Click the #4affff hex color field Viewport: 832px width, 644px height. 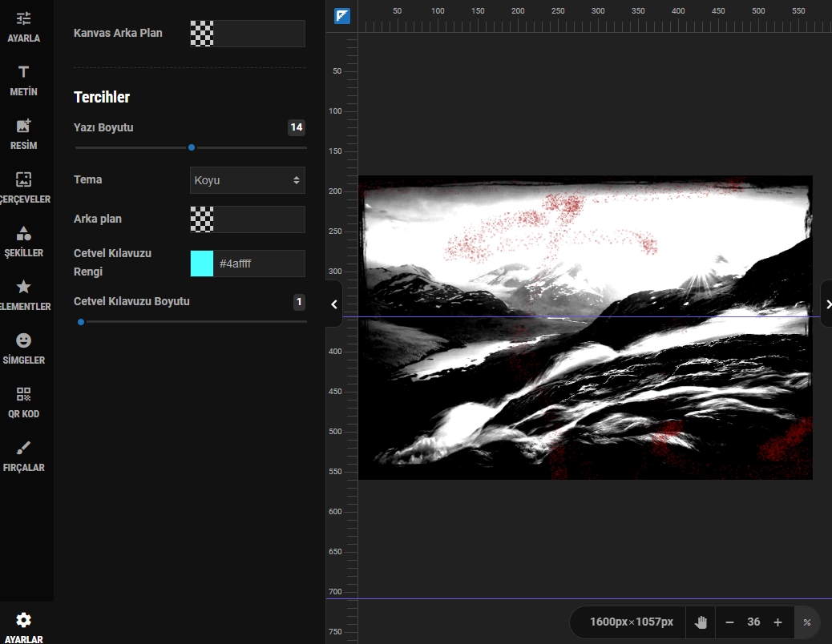(259, 264)
